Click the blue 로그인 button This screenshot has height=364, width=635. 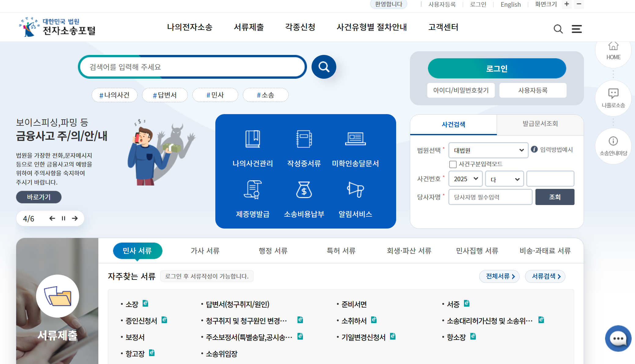pos(497,68)
